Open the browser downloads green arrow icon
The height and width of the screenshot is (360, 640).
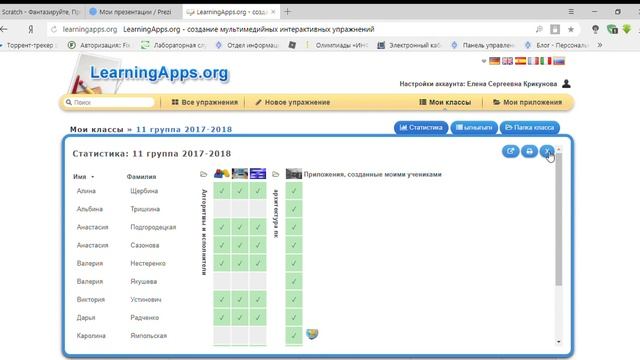click(x=627, y=29)
